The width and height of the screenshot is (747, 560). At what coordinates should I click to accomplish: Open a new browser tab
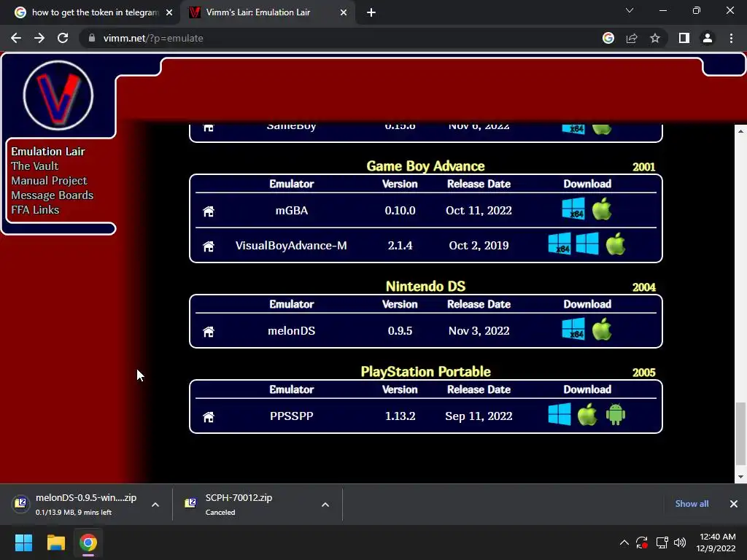click(x=371, y=12)
